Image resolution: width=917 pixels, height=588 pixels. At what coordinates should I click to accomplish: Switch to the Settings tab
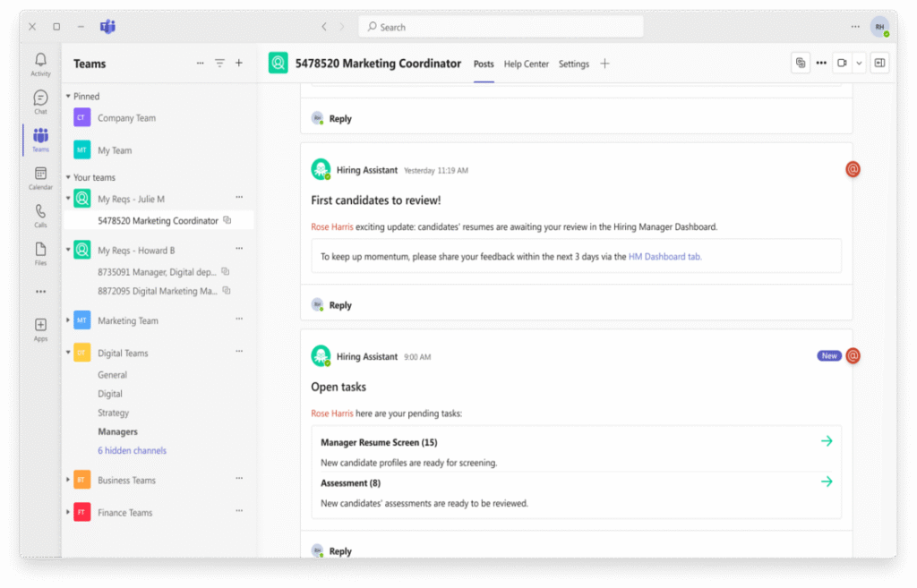573,64
